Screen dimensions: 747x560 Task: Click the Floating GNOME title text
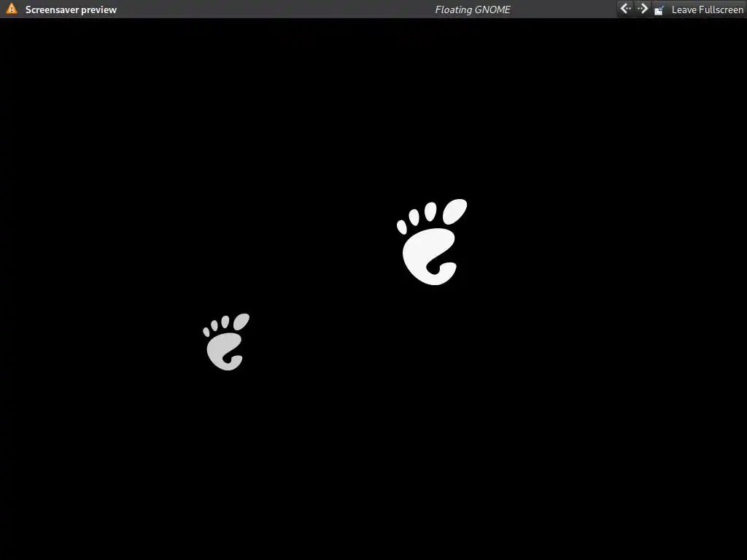(x=473, y=9)
